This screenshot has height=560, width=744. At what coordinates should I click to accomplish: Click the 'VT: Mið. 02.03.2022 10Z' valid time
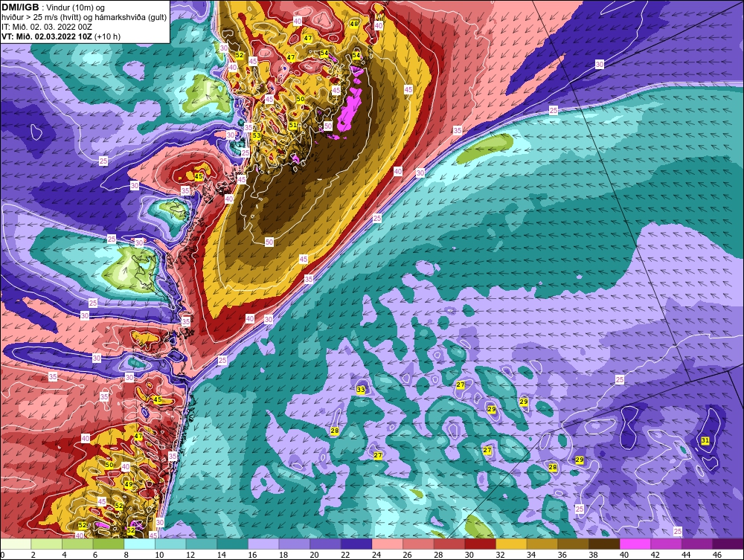pos(47,36)
